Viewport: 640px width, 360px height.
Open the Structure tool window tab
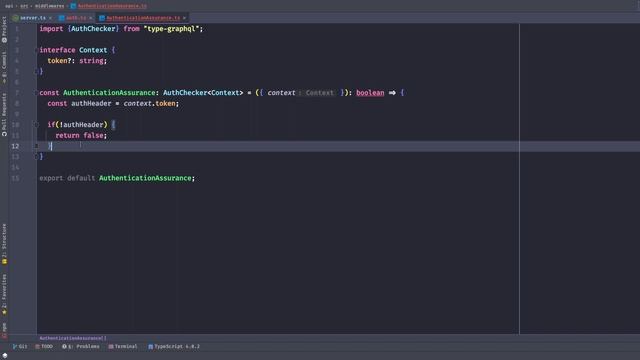(4, 244)
